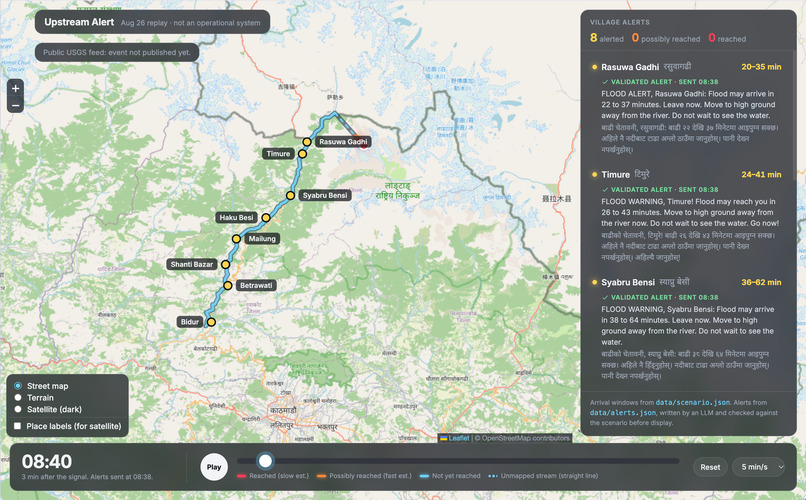Image resolution: width=806 pixels, height=500 pixels.
Task: Click the Timure map label
Action: pos(278,154)
